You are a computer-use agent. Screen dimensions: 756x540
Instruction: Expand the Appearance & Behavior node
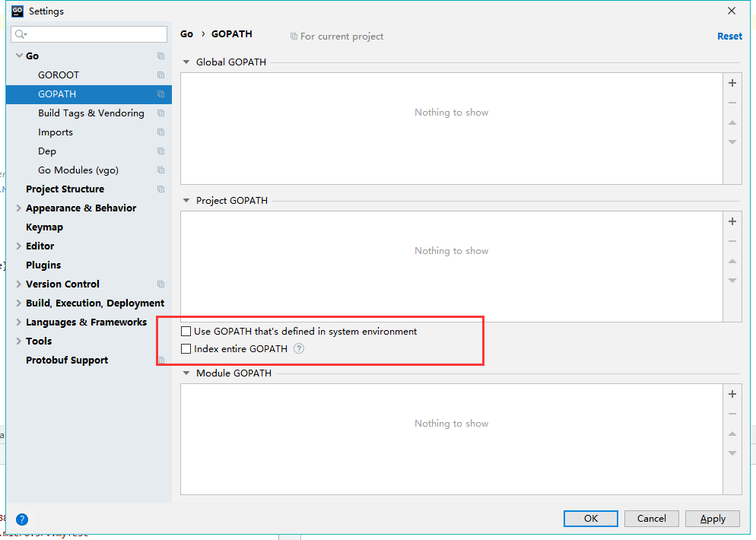point(19,208)
